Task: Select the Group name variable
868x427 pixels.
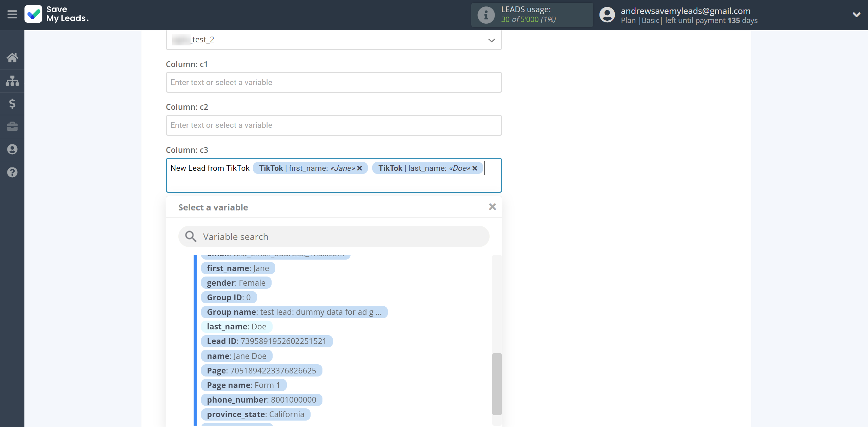Action: tap(294, 312)
